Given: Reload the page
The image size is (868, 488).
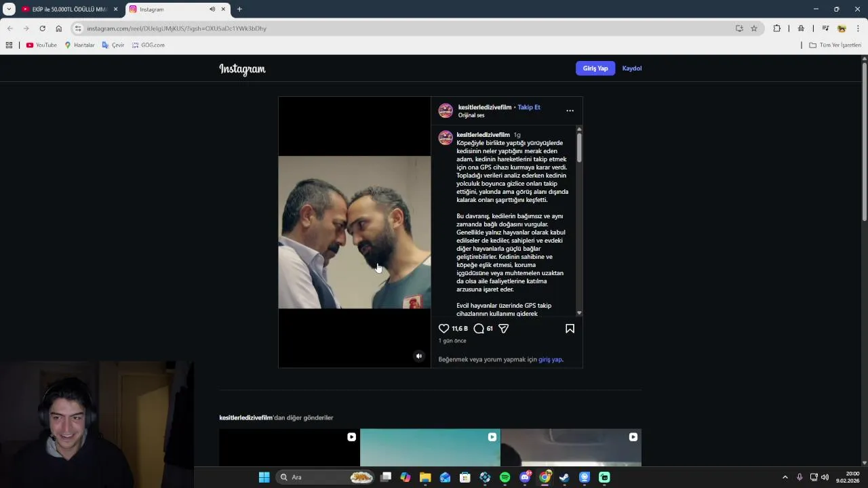Looking at the screenshot, I should [42, 28].
